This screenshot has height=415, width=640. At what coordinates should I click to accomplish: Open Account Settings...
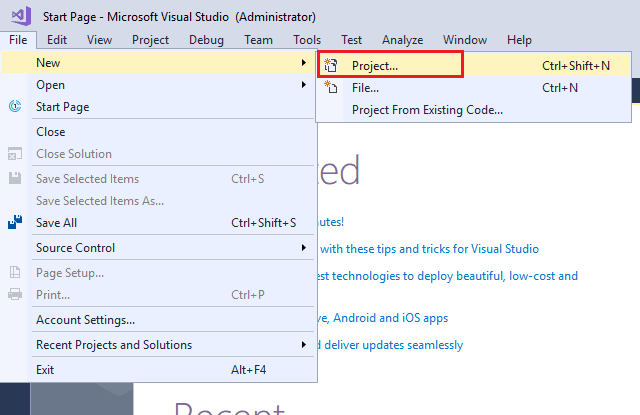pyautogui.click(x=159, y=320)
